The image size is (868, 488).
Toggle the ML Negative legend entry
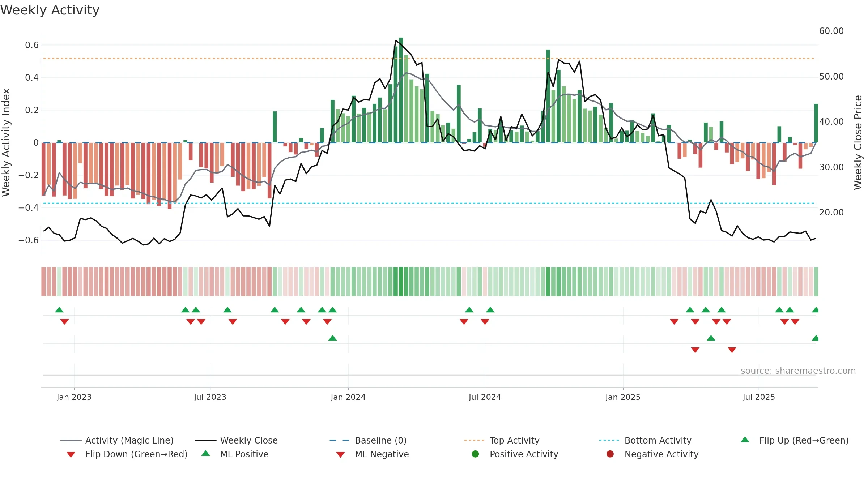pyautogui.click(x=373, y=454)
